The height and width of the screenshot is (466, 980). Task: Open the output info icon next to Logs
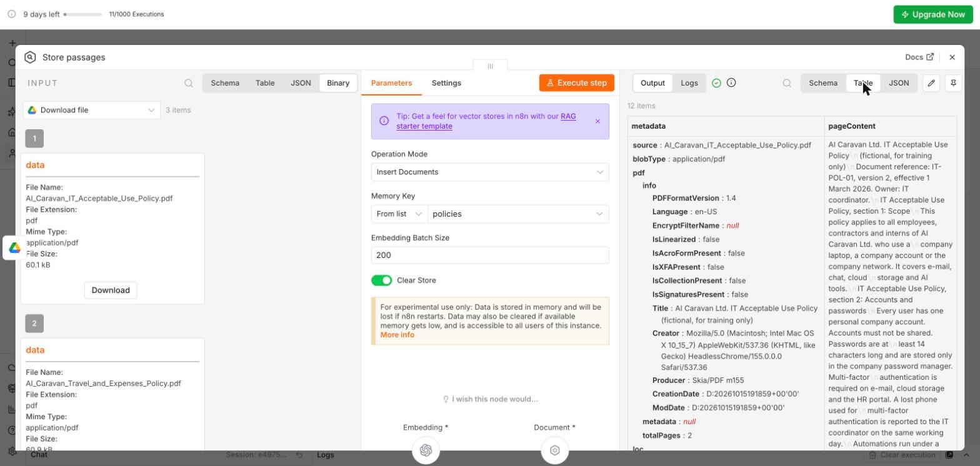point(731,82)
